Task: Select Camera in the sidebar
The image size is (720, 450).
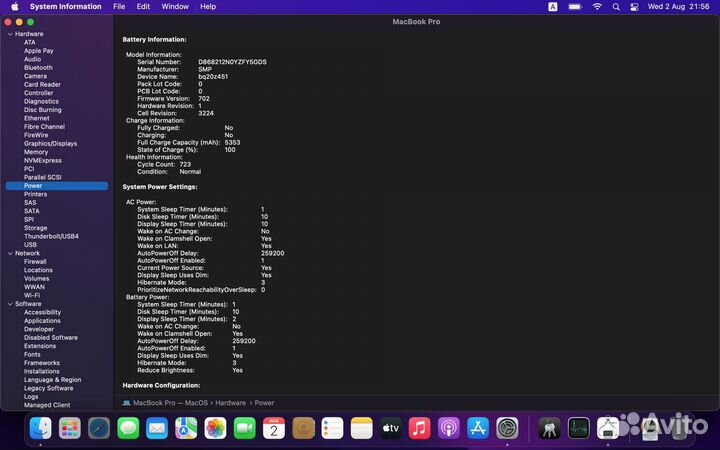Action: point(35,76)
